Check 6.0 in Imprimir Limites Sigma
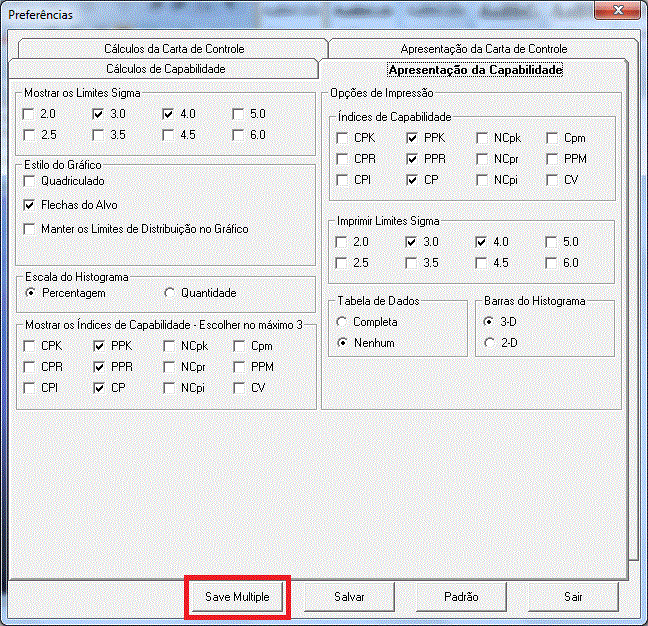The width and height of the screenshot is (648, 626). [x=551, y=263]
